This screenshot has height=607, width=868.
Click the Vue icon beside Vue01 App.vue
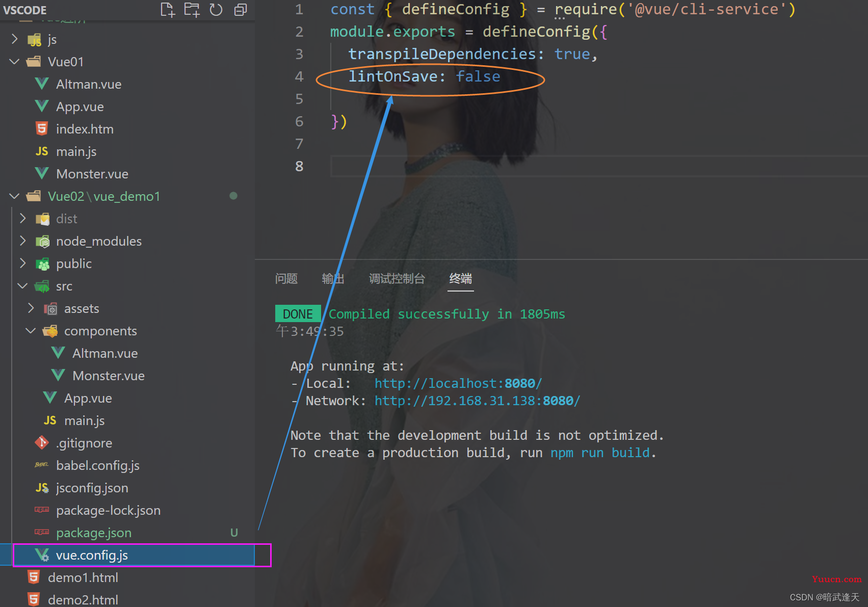coord(42,107)
